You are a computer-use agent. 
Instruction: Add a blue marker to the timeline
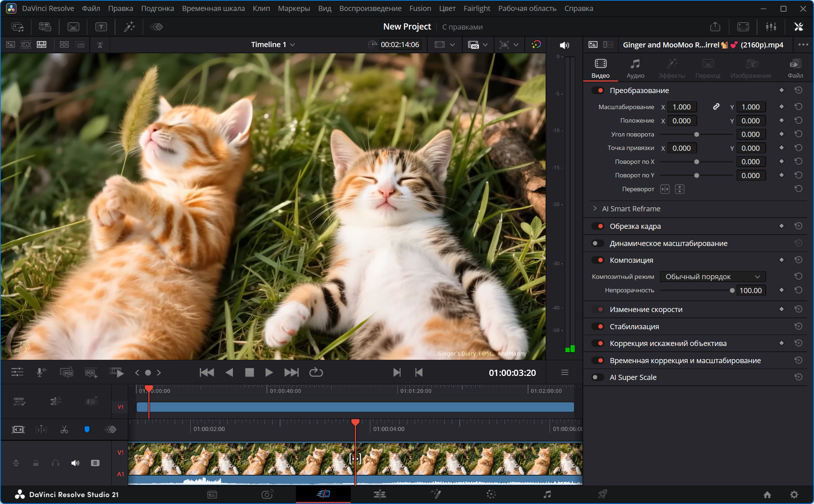(87, 430)
